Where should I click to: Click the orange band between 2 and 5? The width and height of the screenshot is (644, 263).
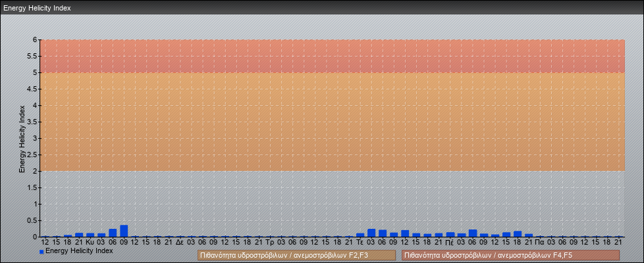click(x=329, y=122)
